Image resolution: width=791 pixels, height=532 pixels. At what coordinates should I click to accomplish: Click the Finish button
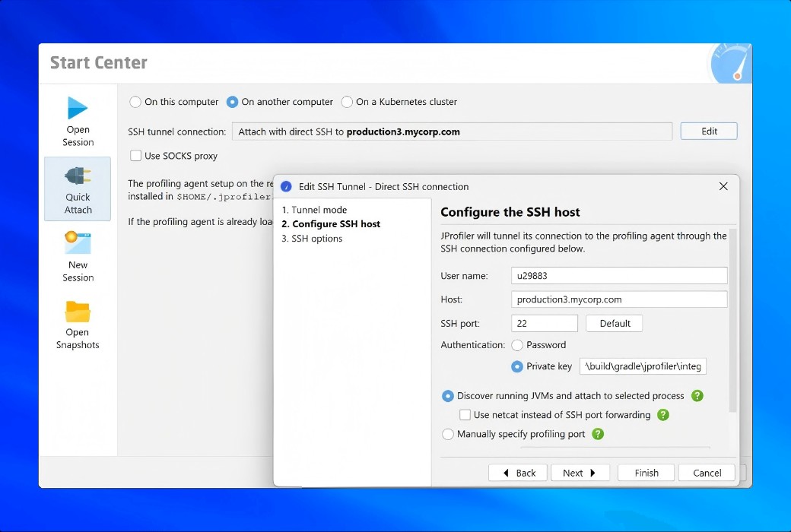point(646,473)
